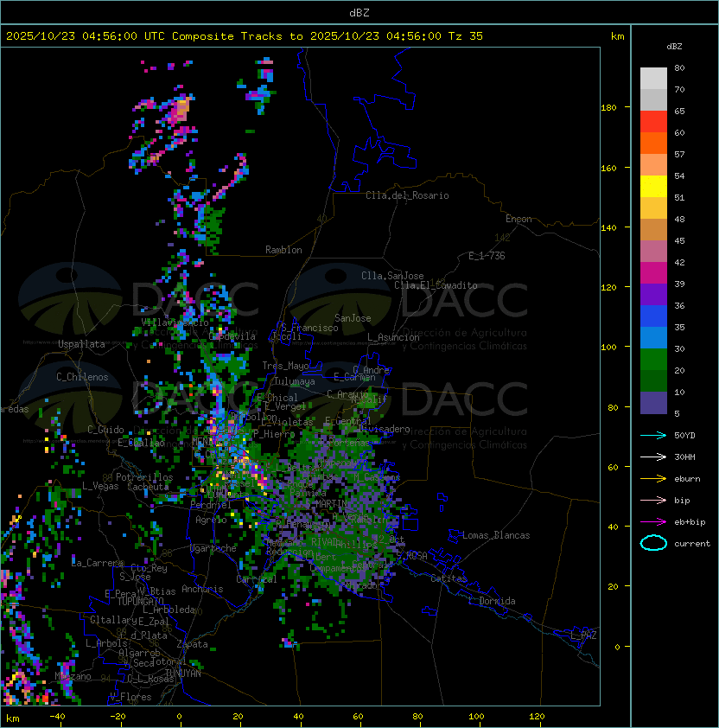This screenshot has height=728, width=719.
Task: Click the 'Cto_Rey' map label
Action: click(x=149, y=568)
